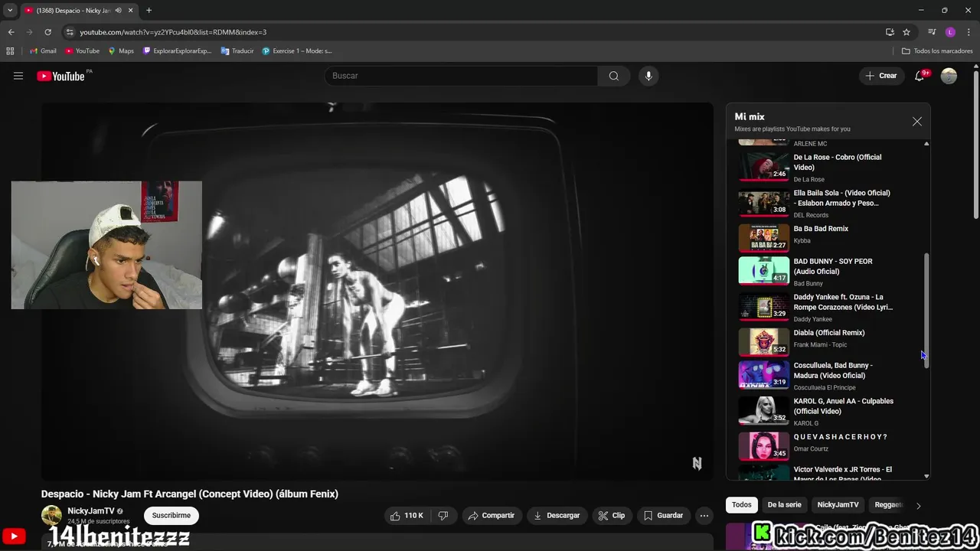Click the Compartir button
Viewport: 980px width, 551px height.
(x=492, y=516)
